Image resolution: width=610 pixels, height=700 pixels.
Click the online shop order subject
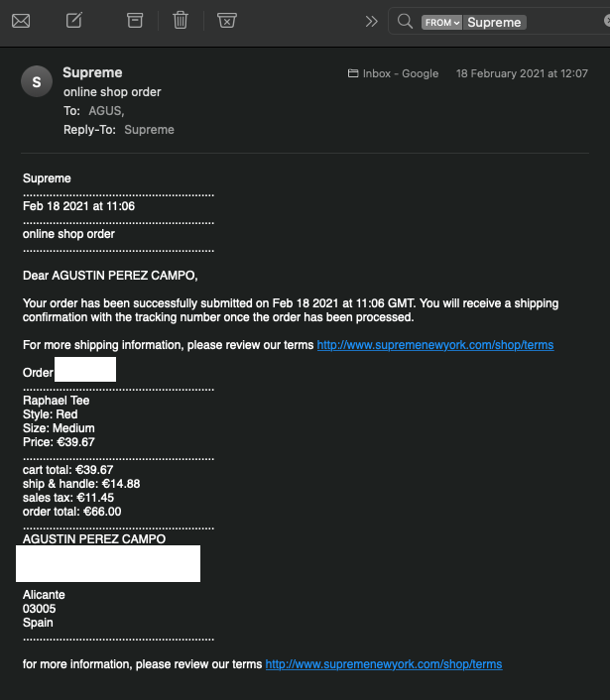[112, 92]
